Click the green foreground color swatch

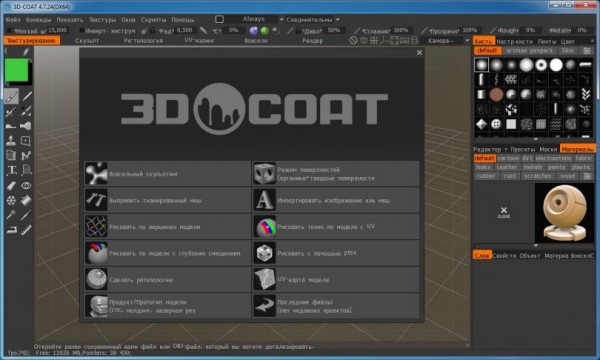(16, 70)
